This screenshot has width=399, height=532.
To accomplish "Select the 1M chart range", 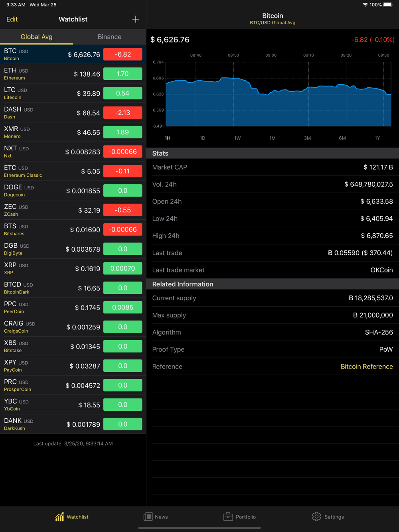I will (273, 138).
